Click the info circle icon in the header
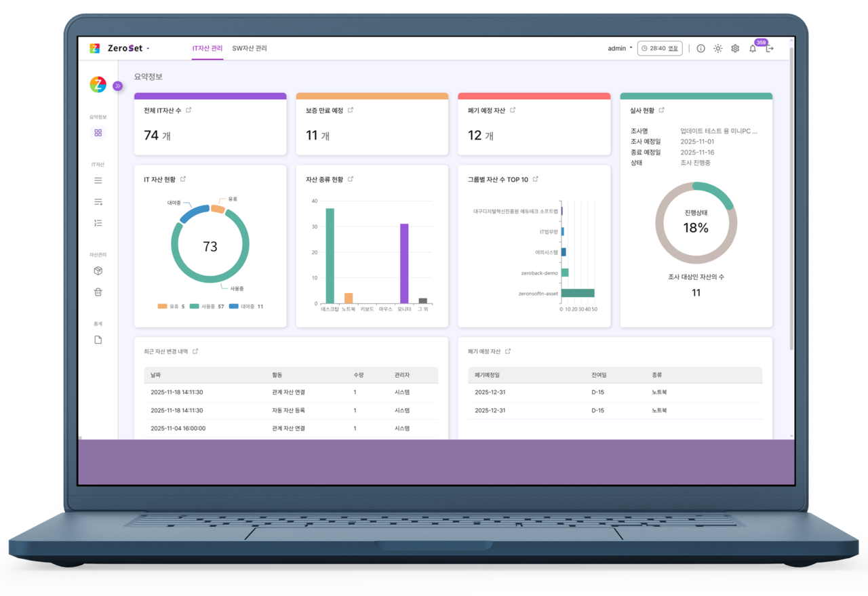Screen dimensions: 868x596 (701, 49)
